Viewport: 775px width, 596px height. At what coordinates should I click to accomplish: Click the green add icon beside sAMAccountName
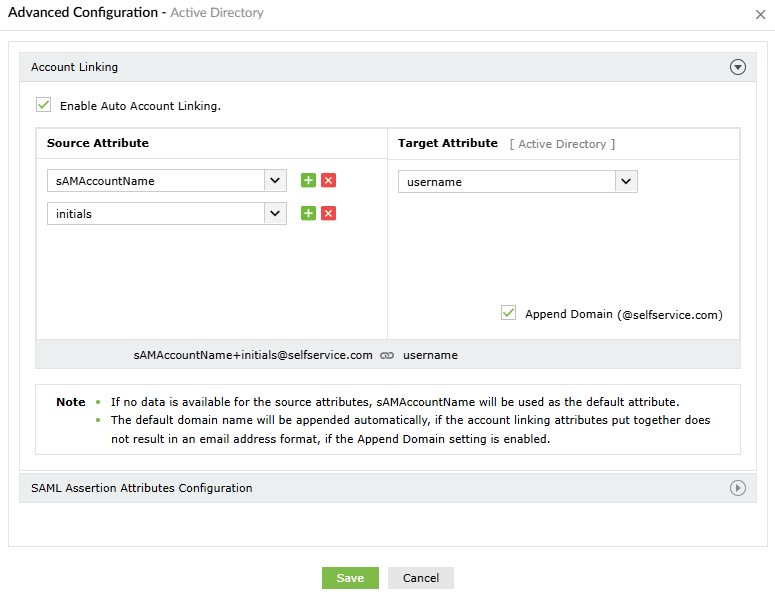308,180
